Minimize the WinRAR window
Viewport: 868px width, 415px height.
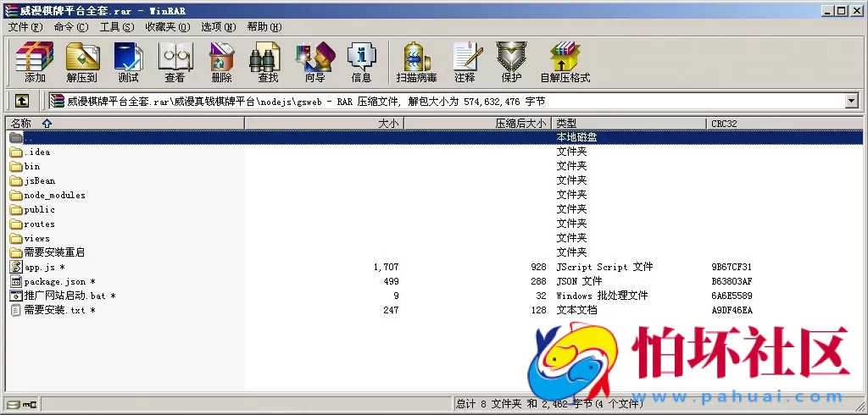pos(827,10)
